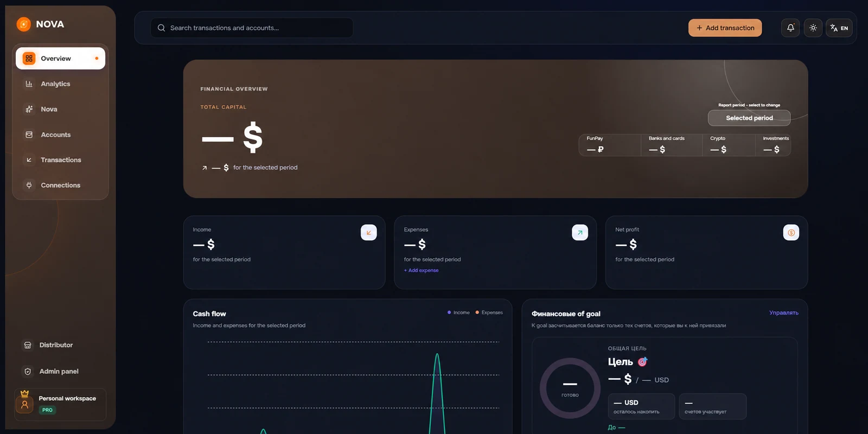
Task: Click the Net profit coin icon
Action: coord(791,232)
